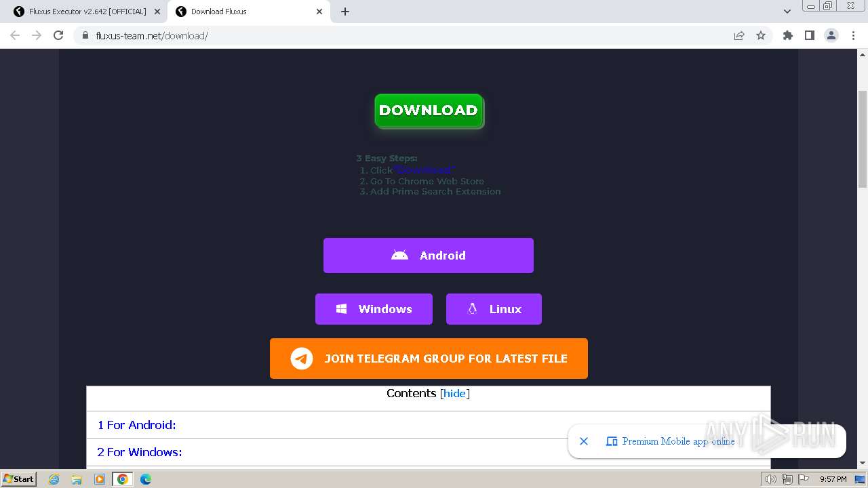Close the Download Fluxus tab

tap(319, 12)
